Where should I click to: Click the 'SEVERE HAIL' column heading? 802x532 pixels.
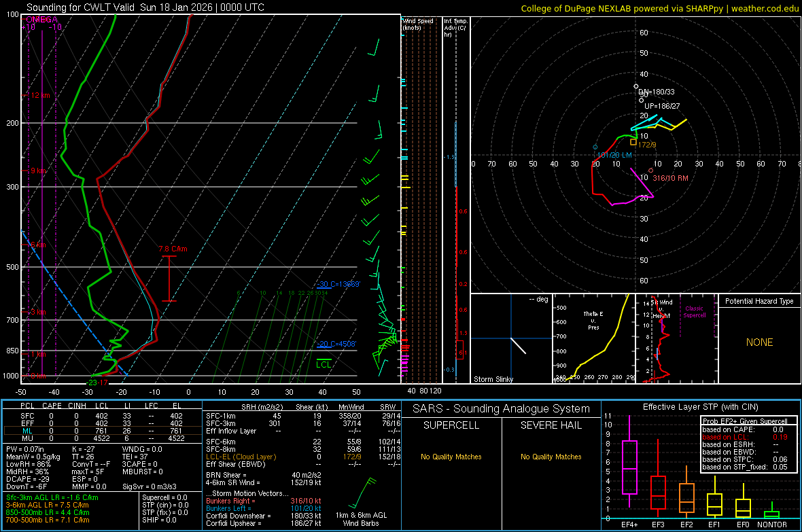[x=551, y=425]
